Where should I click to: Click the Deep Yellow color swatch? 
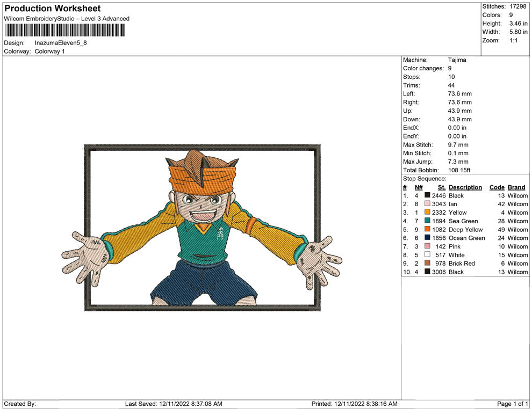[x=427, y=229]
